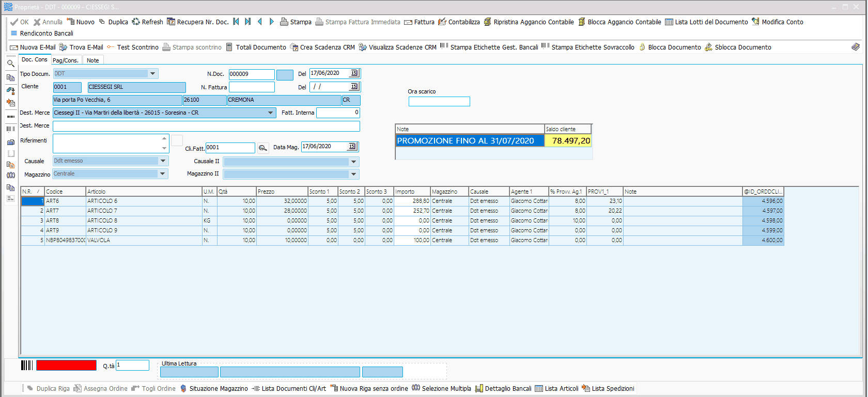Viewport: 868px width, 397px height.
Task: Open the Note tab
Action: click(93, 60)
